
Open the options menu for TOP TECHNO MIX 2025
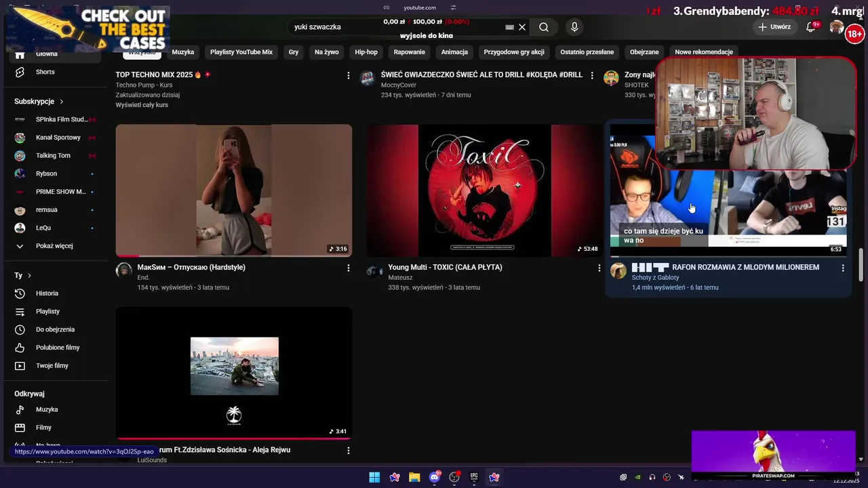coord(349,75)
